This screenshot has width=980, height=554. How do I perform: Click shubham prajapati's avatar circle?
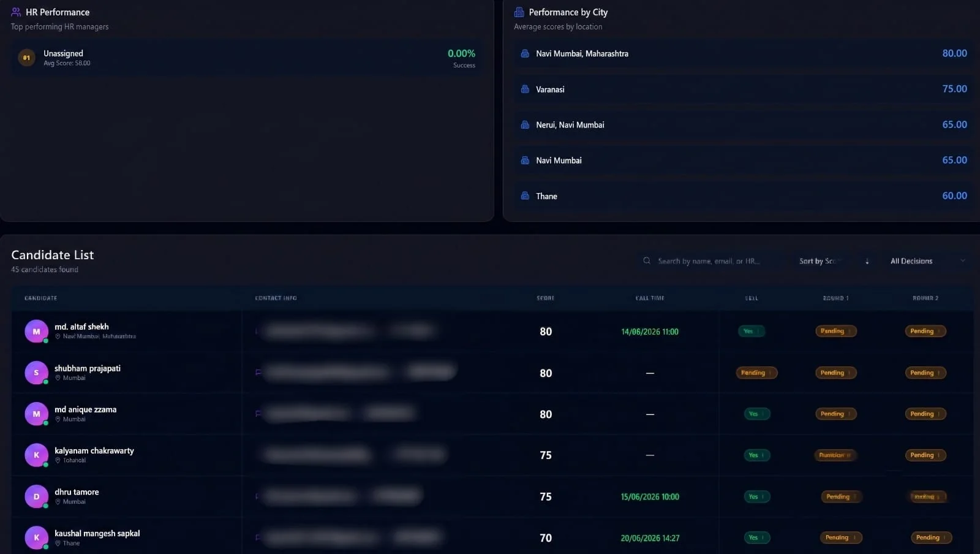click(36, 373)
